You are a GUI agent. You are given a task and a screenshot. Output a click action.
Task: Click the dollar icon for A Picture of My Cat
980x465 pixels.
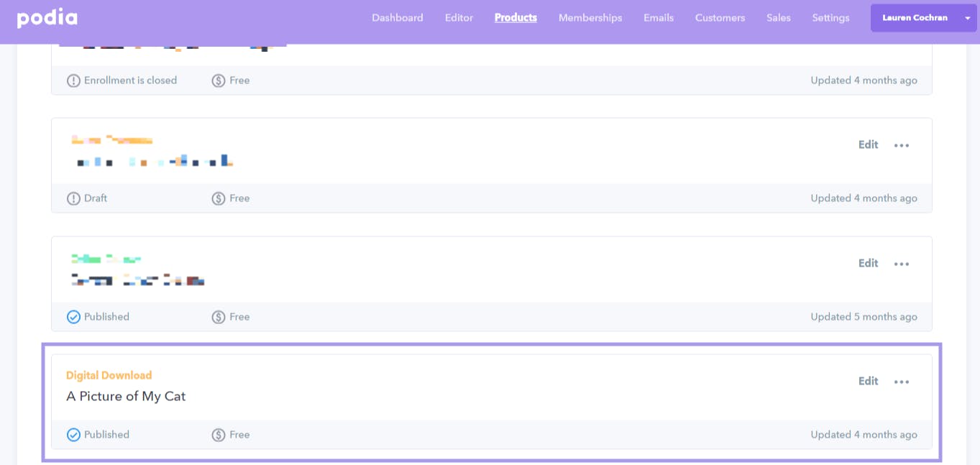point(219,435)
